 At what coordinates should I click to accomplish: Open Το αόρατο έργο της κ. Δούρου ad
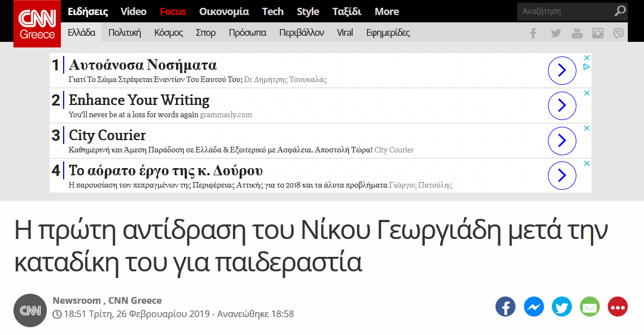[165, 170]
